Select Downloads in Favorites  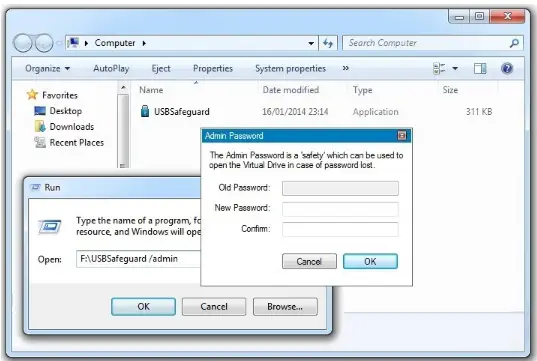pos(72,126)
